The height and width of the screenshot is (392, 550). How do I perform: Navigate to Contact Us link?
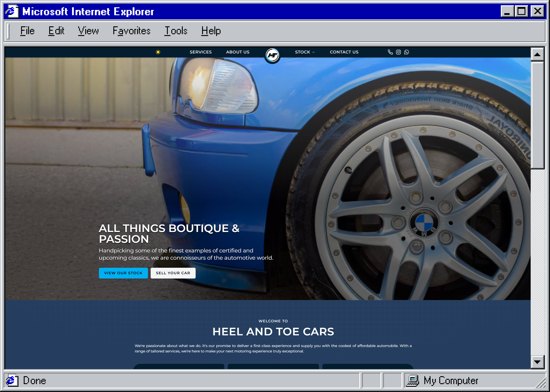344,52
